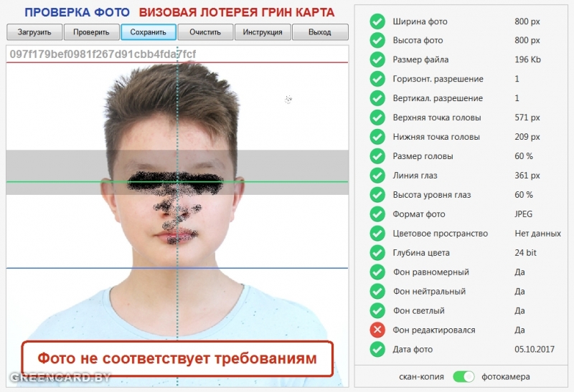Click the red X icon beside Фон редактировался

click(x=377, y=330)
